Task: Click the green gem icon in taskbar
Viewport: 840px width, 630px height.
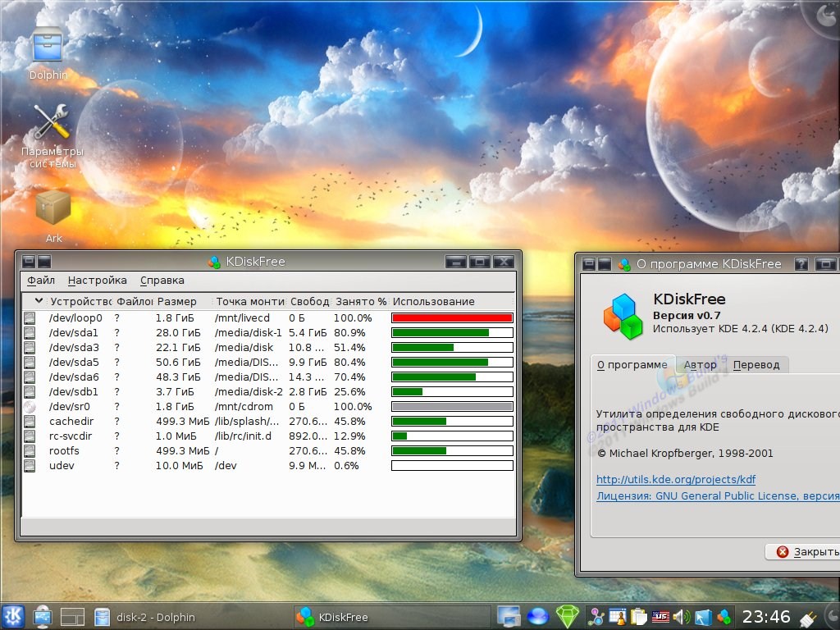Action: pyautogui.click(x=568, y=617)
